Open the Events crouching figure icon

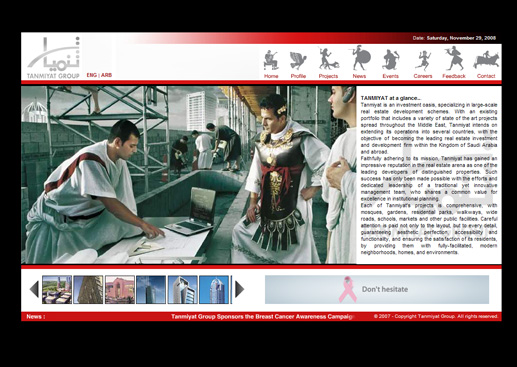coord(390,60)
